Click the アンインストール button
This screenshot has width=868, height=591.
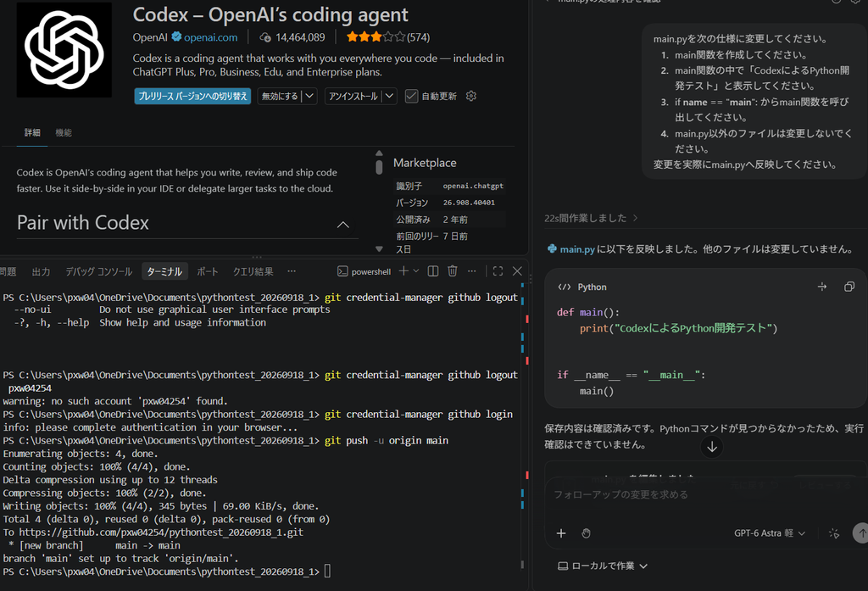353,96
